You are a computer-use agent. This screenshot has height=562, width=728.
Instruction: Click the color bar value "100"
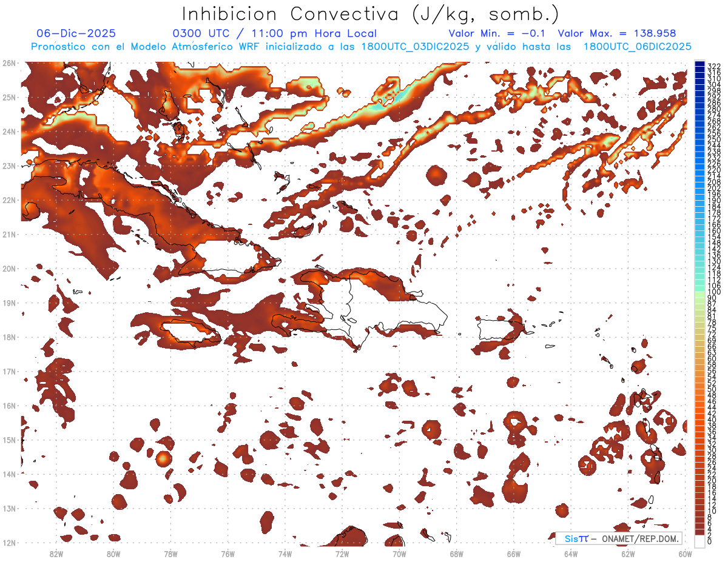(713, 292)
